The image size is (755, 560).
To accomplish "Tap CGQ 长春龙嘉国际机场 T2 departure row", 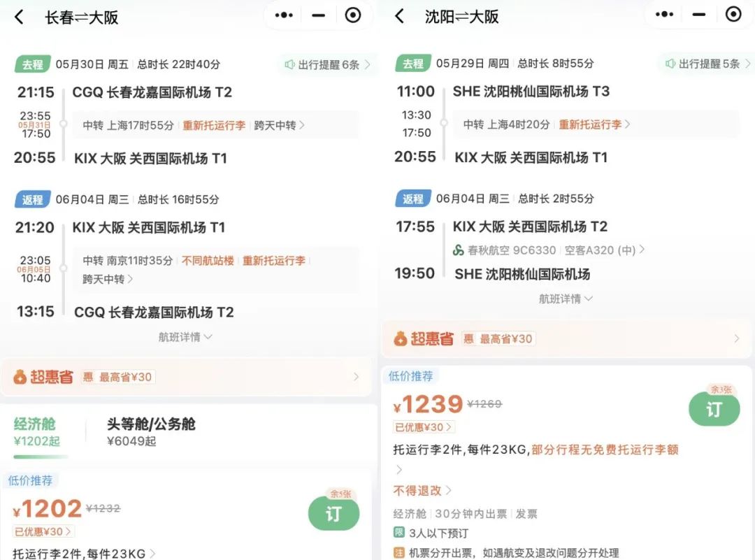I will tap(152, 92).
